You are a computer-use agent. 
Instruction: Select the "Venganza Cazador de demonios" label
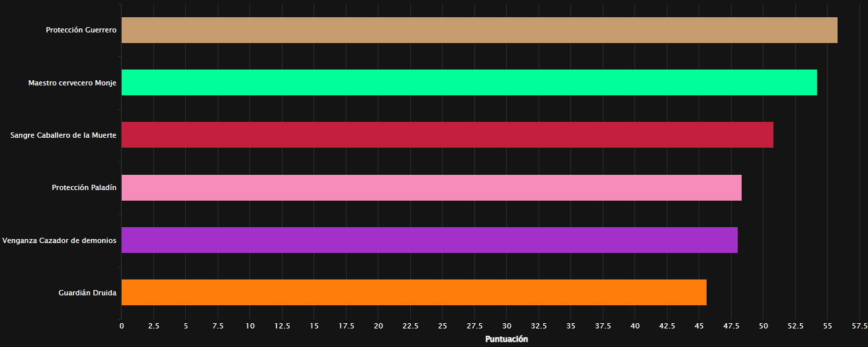(x=60, y=240)
